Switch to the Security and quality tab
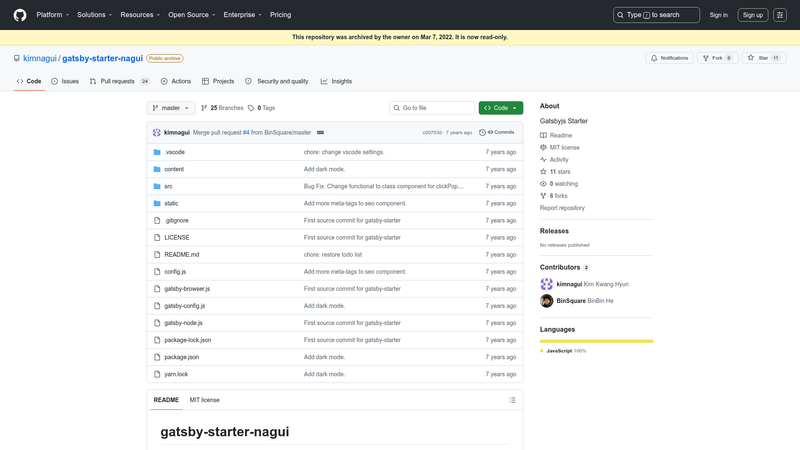The image size is (800, 450). click(x=277, y=81)
